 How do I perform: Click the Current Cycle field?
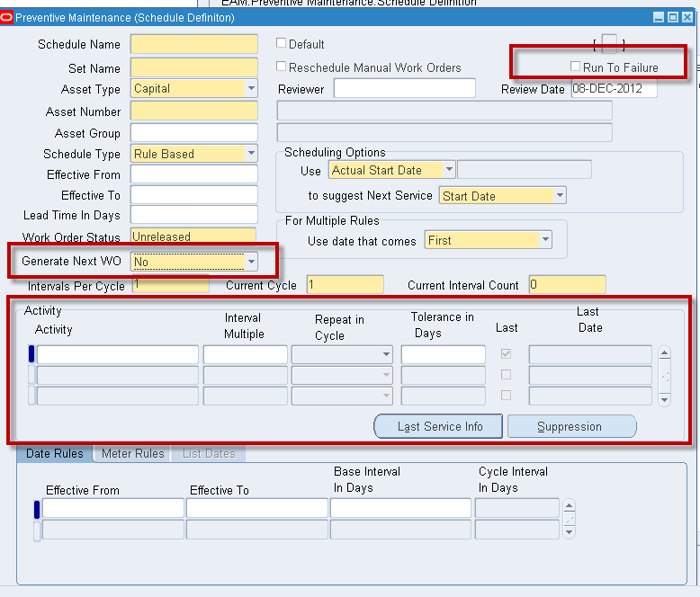pyautogui.click(x=346, y=285)
